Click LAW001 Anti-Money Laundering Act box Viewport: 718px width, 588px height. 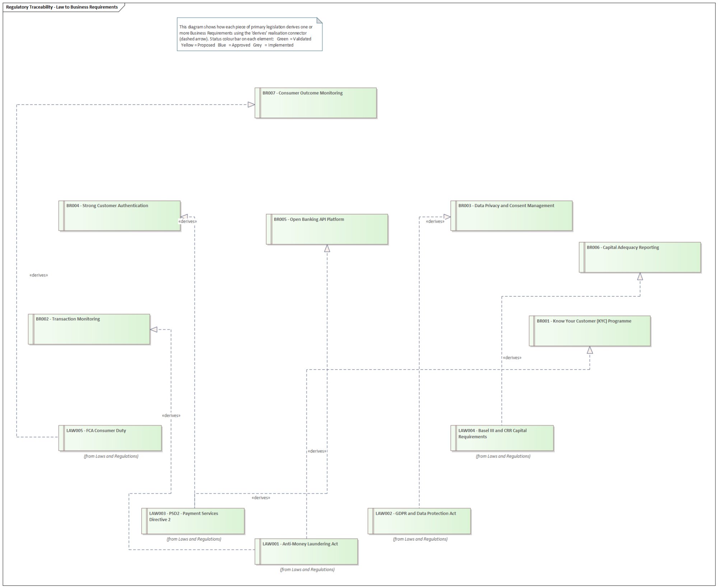pyautogui.click(x=307, y=551)
